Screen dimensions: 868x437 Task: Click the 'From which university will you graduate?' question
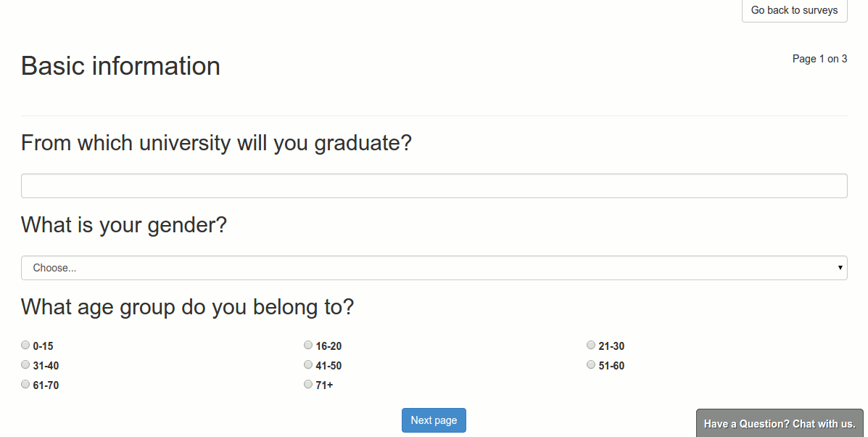(216, 143)
